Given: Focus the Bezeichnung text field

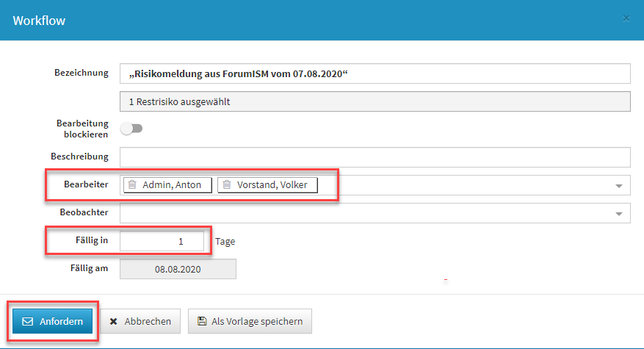Looking at the screenshot, I should tap(375, 74).
